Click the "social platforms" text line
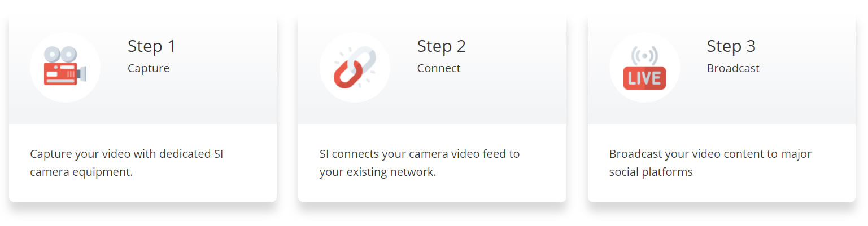This screenshot has height=226, width=868. coord(651,172)
